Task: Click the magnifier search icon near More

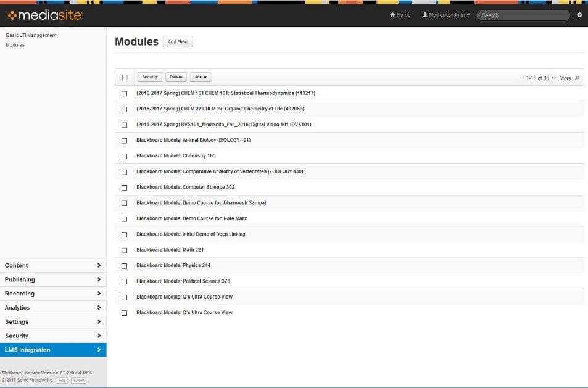Action: (x=576, y=79)
